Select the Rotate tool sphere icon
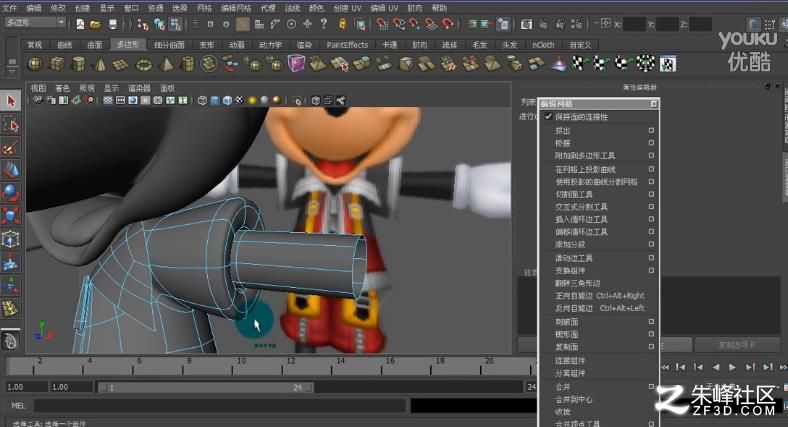Viewport: 788px width, 427px height. point(11,193)
